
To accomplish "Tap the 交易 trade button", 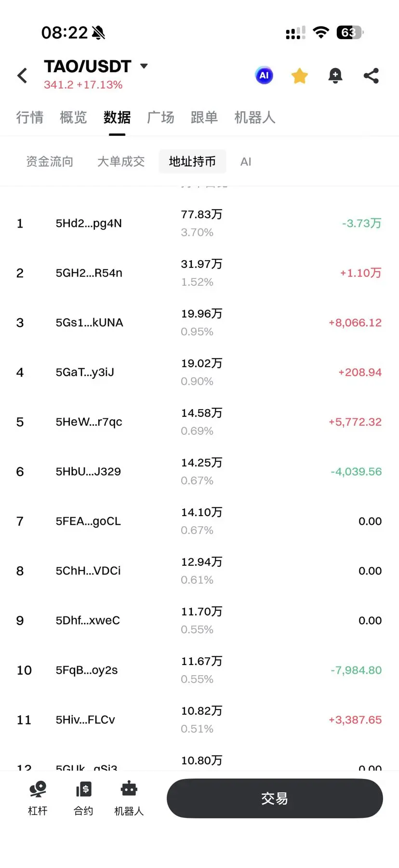I will pos(275,798).
